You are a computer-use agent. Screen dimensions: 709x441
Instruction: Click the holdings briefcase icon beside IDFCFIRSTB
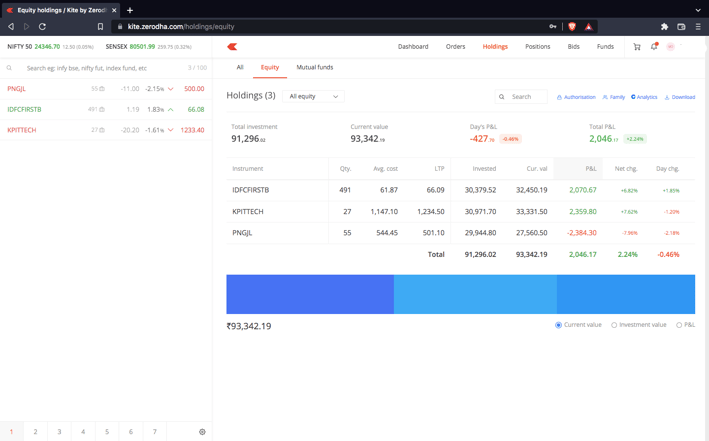[x=102, y=109]
